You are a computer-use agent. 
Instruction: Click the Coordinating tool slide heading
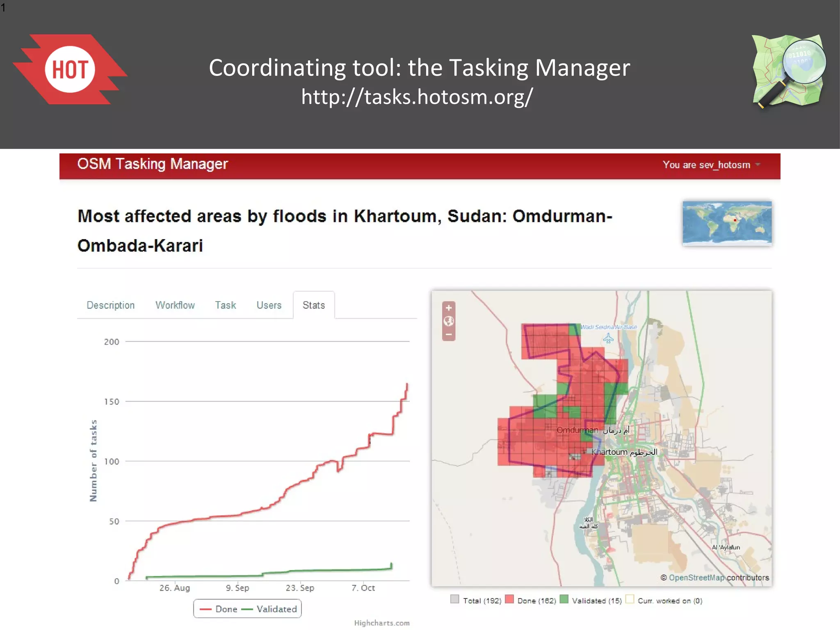point(419,68)
